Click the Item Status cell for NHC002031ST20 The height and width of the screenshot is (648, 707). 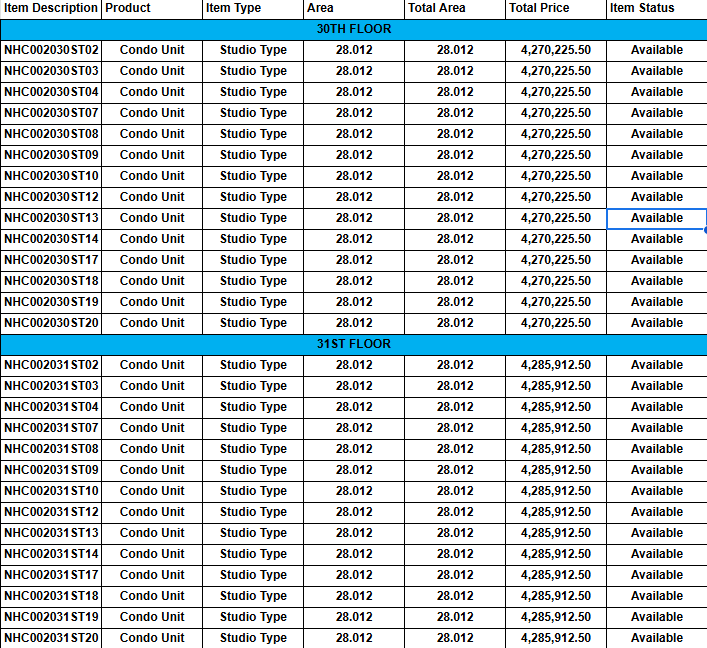coord(656,638)
